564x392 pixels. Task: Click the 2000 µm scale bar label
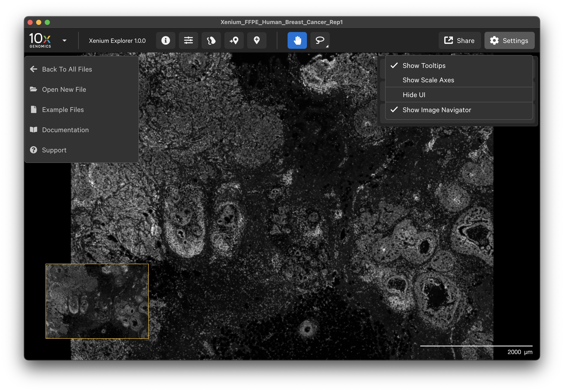pyautogui.click(x=520, y=352)
